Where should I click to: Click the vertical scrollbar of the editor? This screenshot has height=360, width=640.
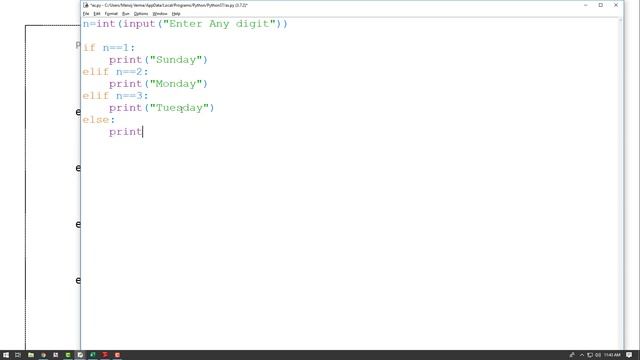tap(620, 184)
